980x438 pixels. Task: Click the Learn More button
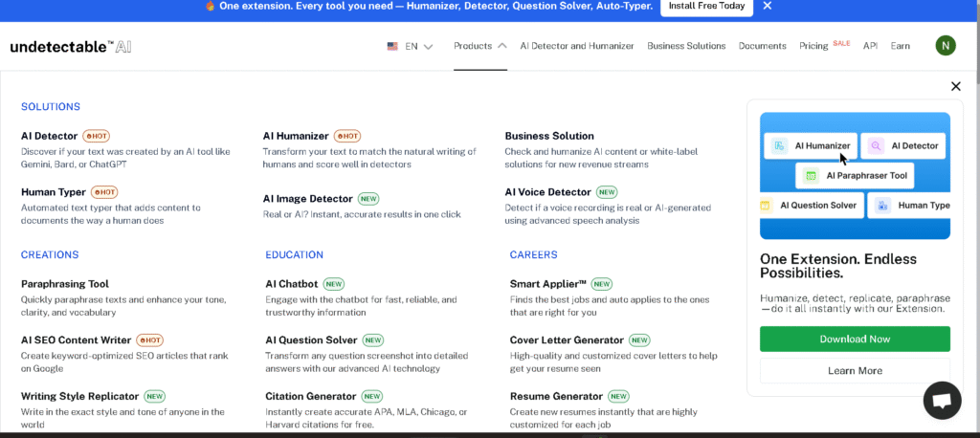(x=855, y=370)
